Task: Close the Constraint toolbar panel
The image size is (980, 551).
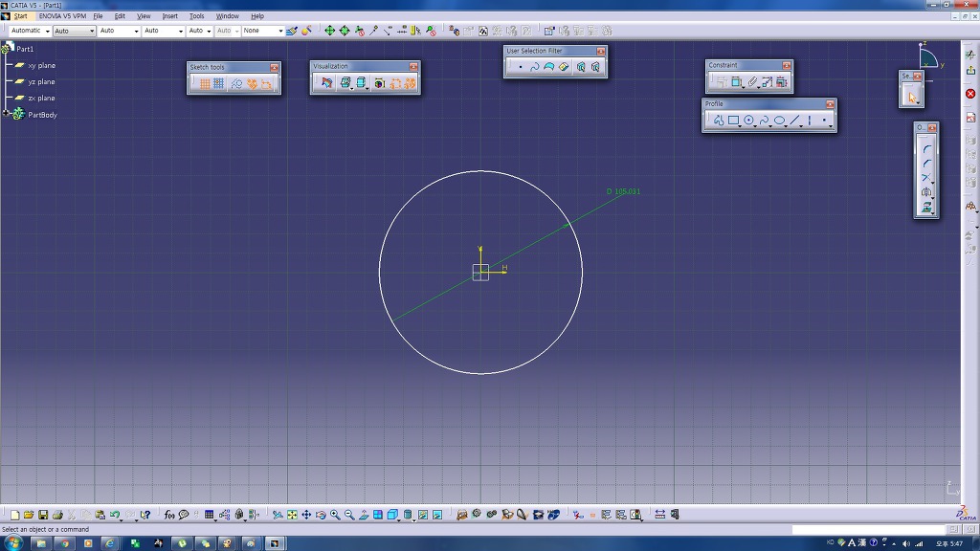Action: click(x=787, y=65)
